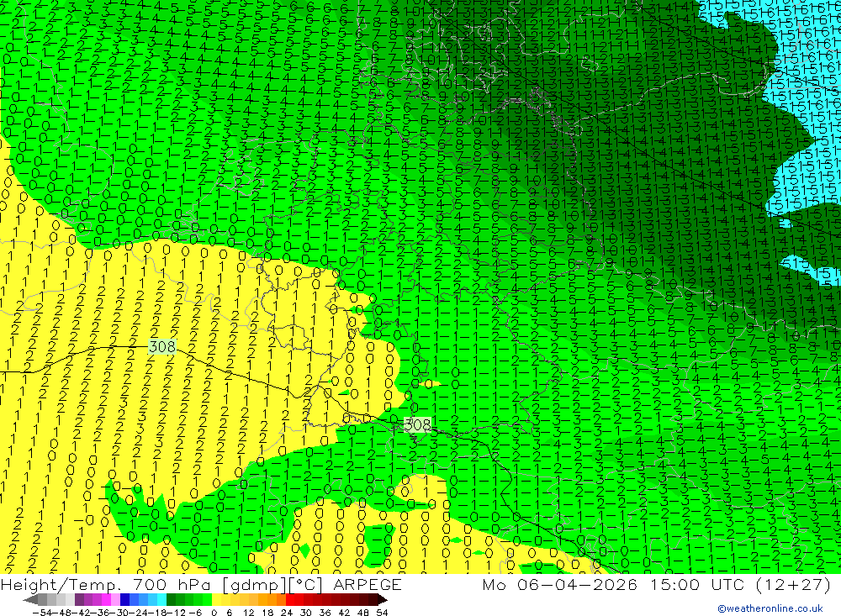Click the "-54" legend scale value

(x=42, y=613)
